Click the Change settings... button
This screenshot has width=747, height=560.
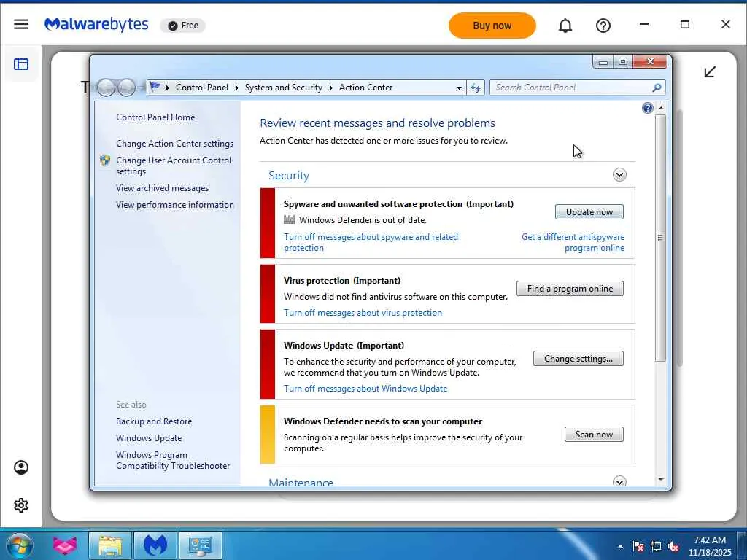pos(578,359)
